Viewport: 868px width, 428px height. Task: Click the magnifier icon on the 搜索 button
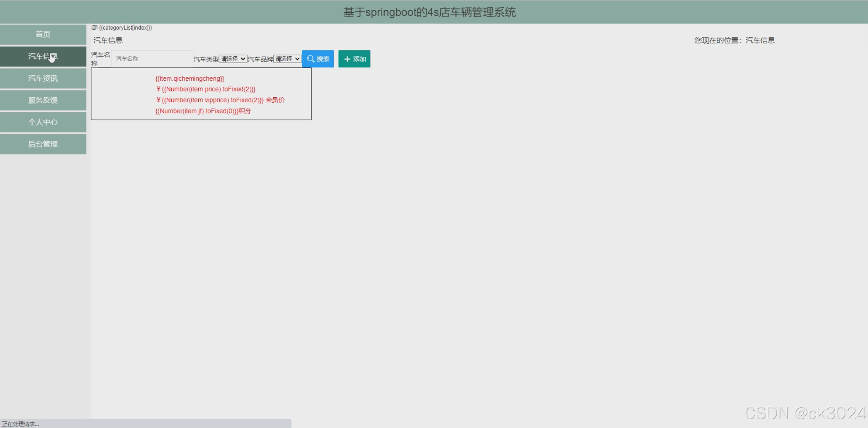[x=311, y=58]
